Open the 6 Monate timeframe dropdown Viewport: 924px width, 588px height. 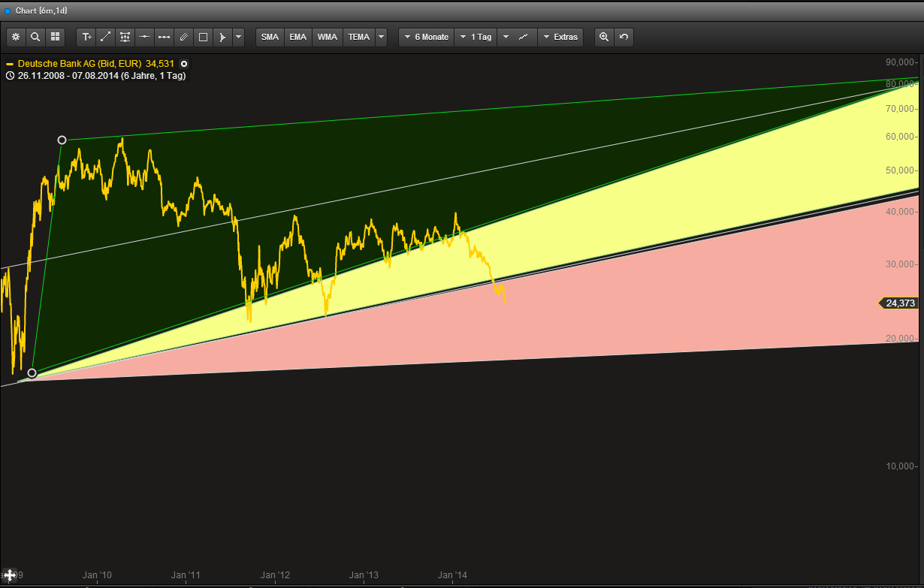click(x=425, y=36)
